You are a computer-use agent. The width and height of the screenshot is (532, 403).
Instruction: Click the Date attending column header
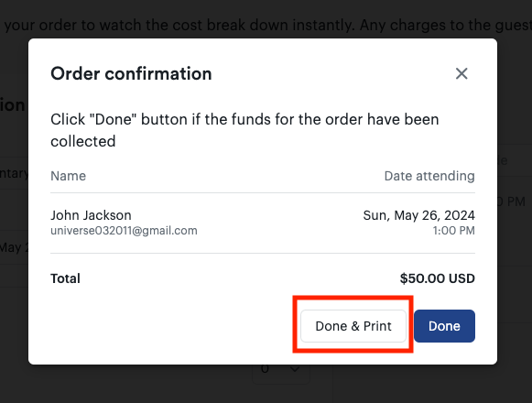point(429,176)
